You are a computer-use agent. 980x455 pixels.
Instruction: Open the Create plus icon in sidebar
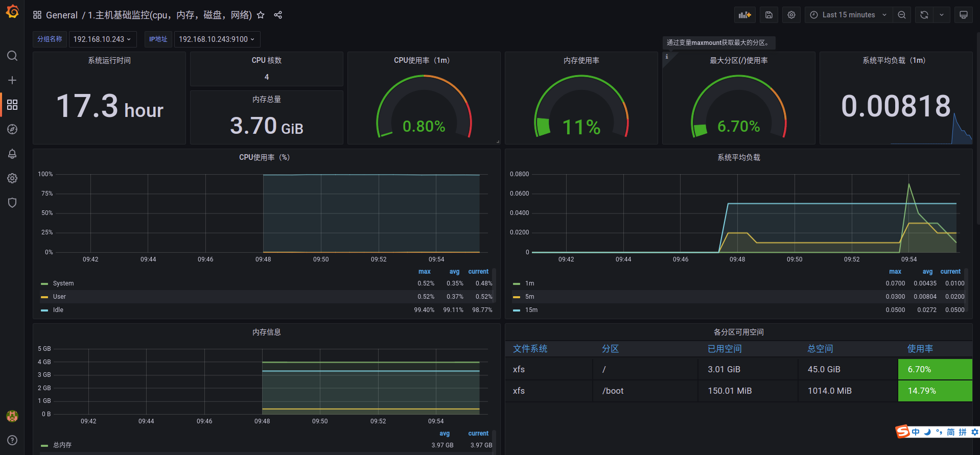point(12,80)
